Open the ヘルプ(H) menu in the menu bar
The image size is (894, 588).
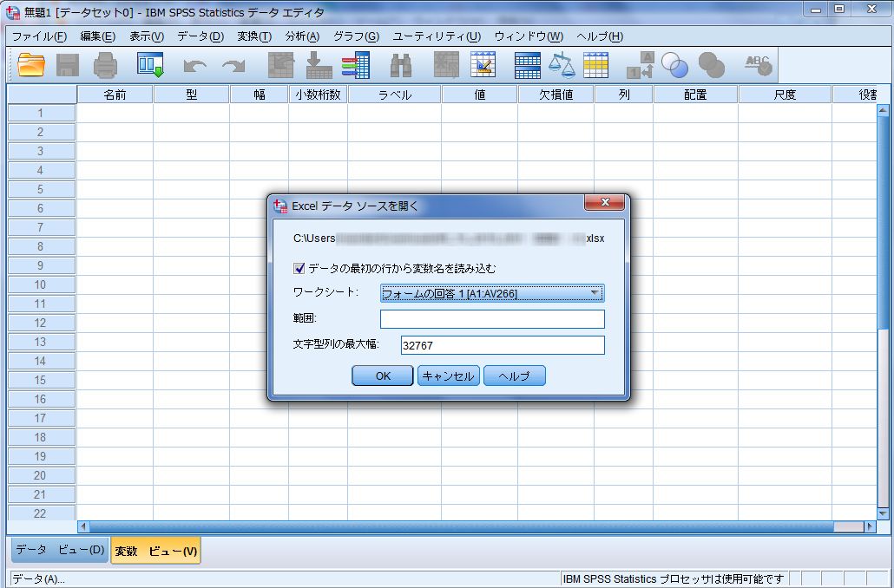[x=600, y=36]
